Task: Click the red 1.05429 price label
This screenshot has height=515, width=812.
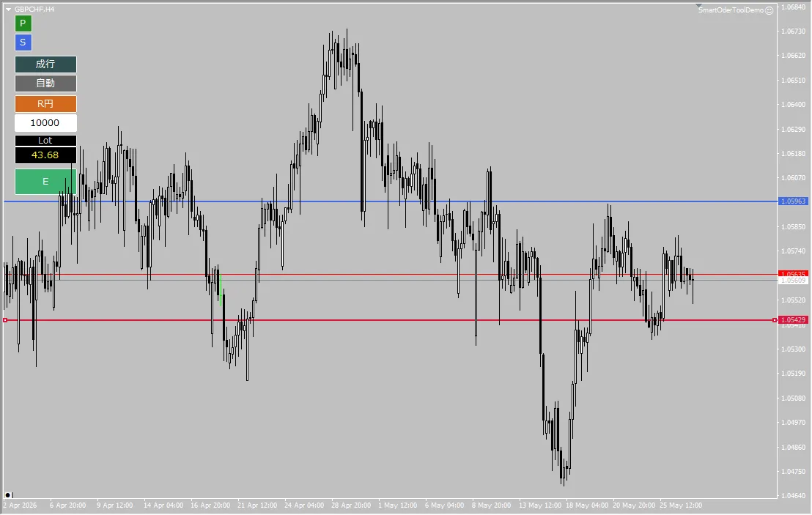Action: click(x=793, y=320)
